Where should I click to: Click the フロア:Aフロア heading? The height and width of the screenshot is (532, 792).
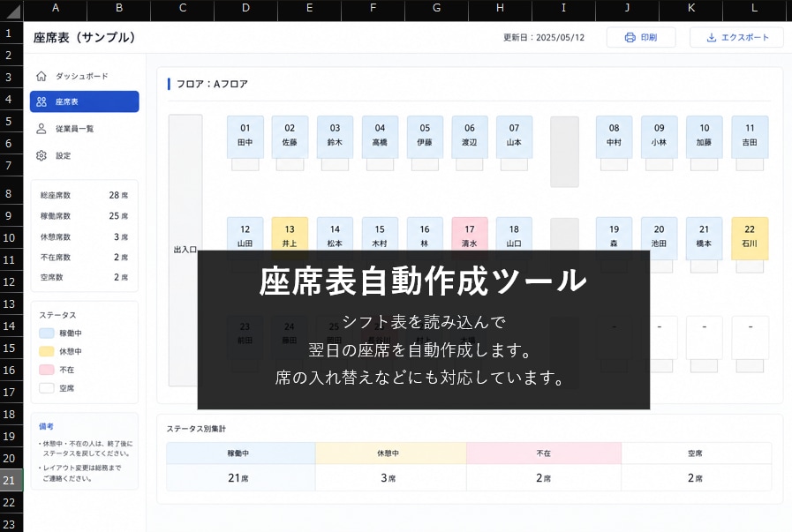(x=212, y=84)
